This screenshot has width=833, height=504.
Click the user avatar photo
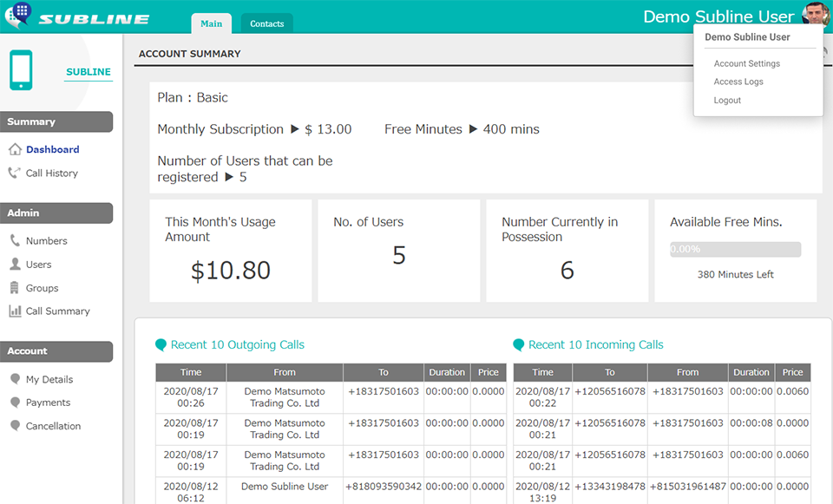[x=815, y=16]
